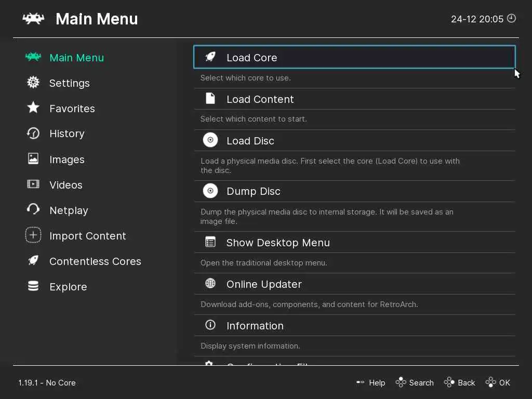Click the Videos film icon
This screenshot has height=399, width=532.
point(33,184)
